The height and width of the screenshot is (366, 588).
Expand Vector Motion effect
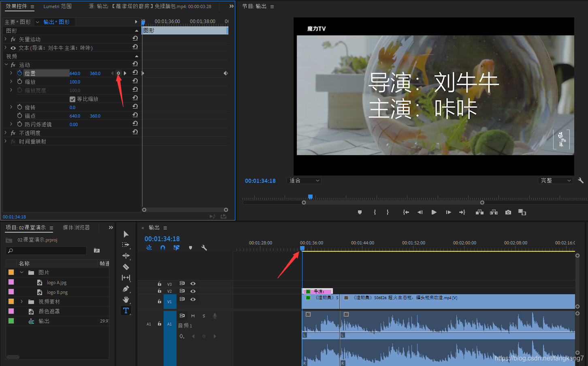click(x=6, y=39)
